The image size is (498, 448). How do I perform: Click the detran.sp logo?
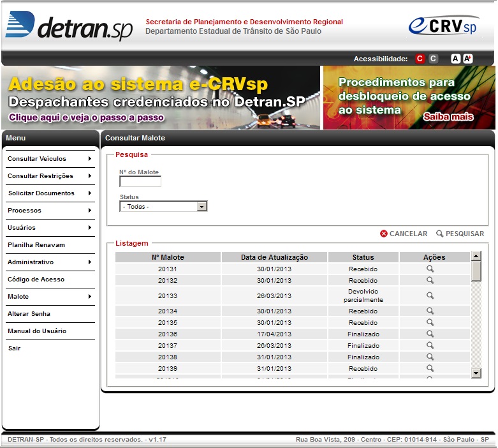tap(69, 26)
